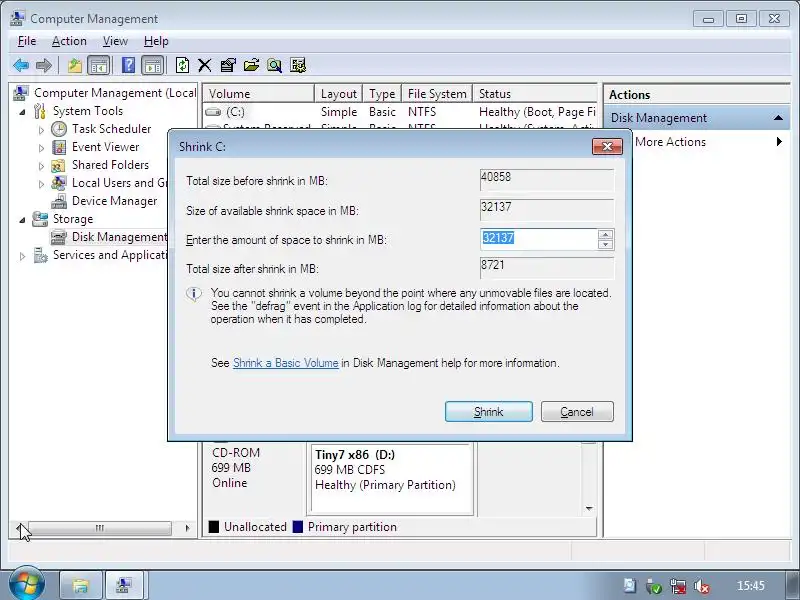Click the disk settings toolbar icon
Viewport: 800px width, 600px height.
point(298,65)
